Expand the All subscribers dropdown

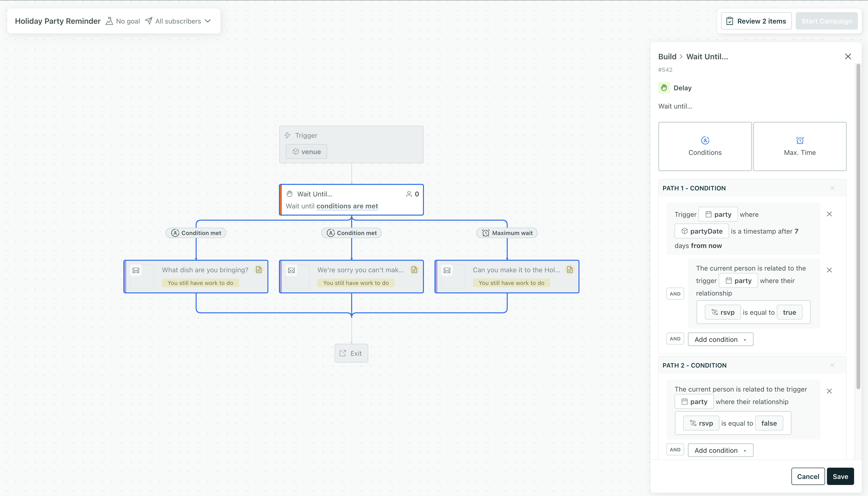pos(208,21)
